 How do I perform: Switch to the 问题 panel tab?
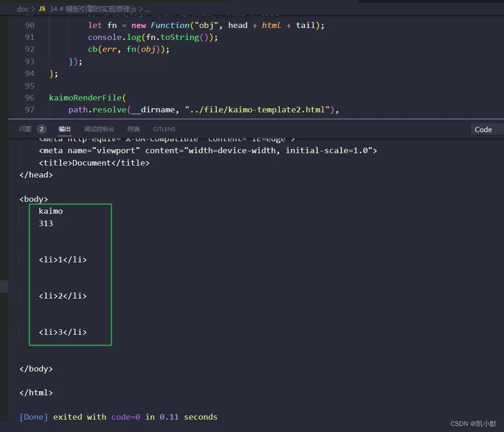coord(25,129)
